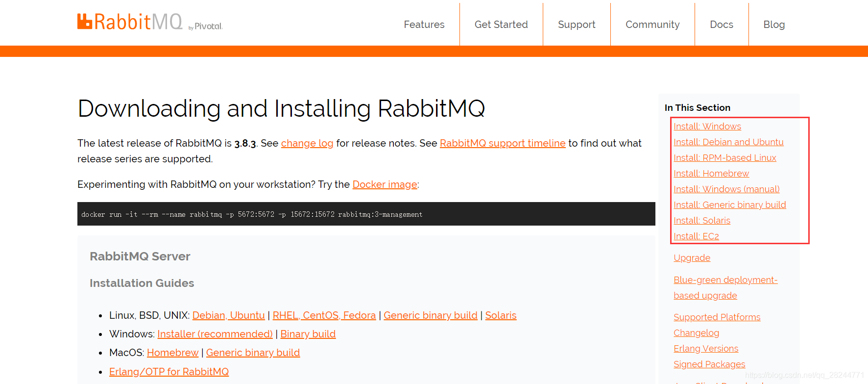868x384 pixels.
Task: Open Signed Packages sidebar link
Action: pos(709,364)
